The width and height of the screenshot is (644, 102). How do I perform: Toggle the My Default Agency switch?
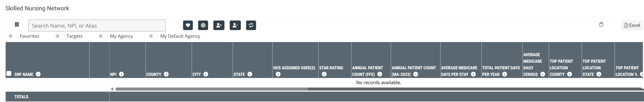pos(153,36)
